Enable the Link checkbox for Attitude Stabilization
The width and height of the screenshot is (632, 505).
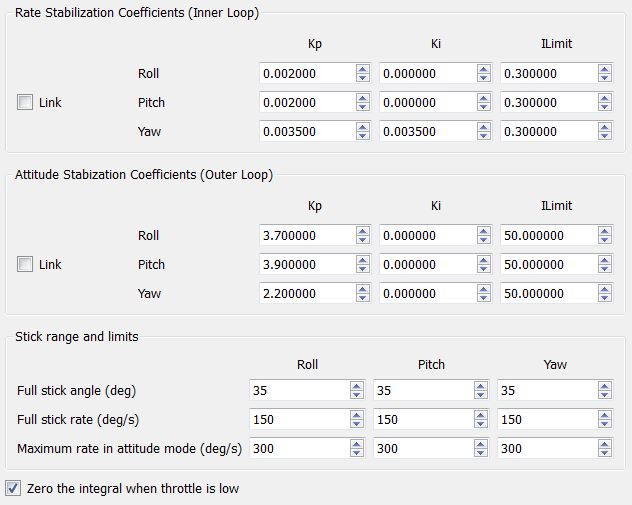[x=25, y=265]
